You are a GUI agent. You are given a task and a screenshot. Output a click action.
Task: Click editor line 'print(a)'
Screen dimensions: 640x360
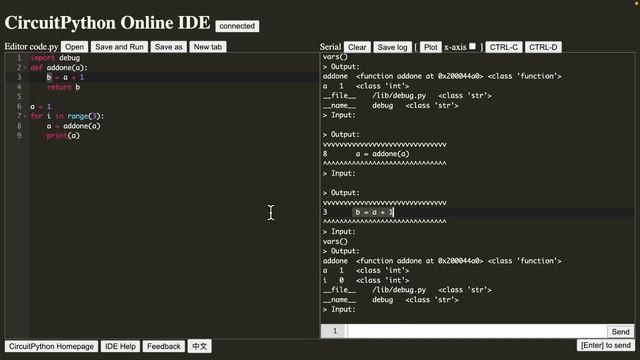[63, 136]
